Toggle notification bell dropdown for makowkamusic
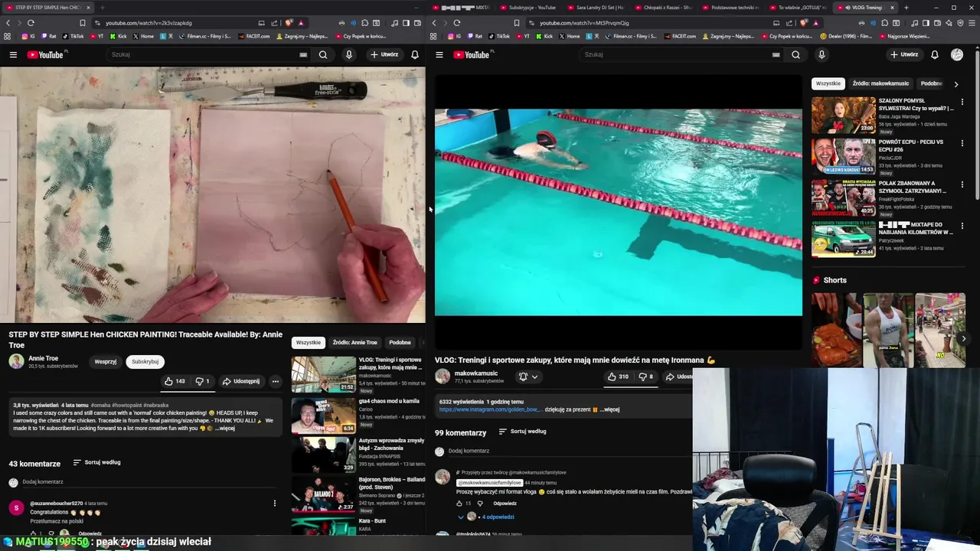 tap(528, 377)
